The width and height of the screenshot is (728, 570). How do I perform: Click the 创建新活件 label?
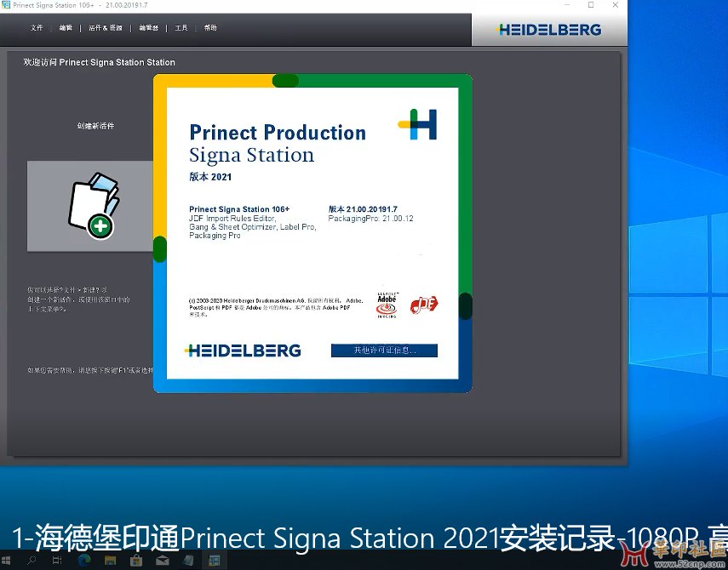(x=95, y=126)
